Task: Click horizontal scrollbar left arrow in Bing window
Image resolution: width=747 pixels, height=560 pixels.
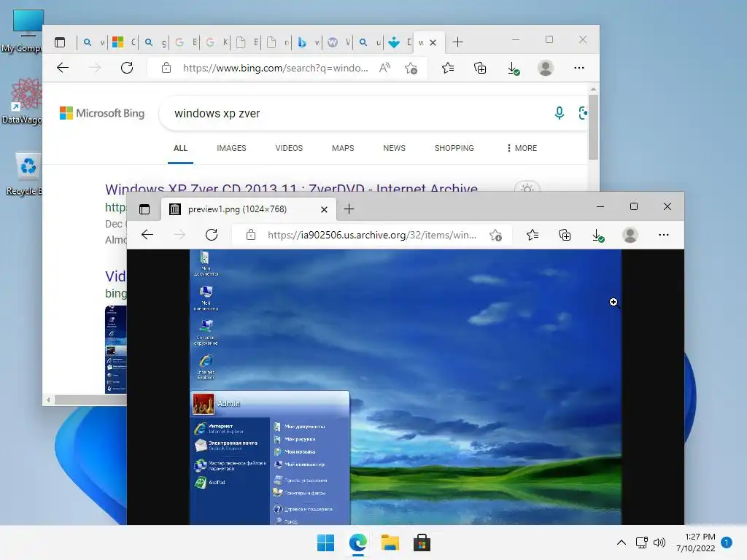Action: pos(48,400)
